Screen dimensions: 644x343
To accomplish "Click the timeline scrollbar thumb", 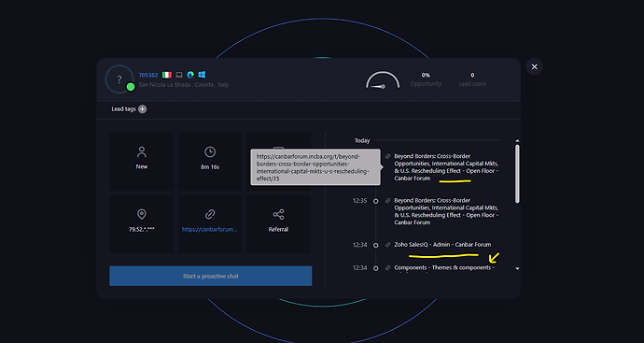I will tap(517, 174).
